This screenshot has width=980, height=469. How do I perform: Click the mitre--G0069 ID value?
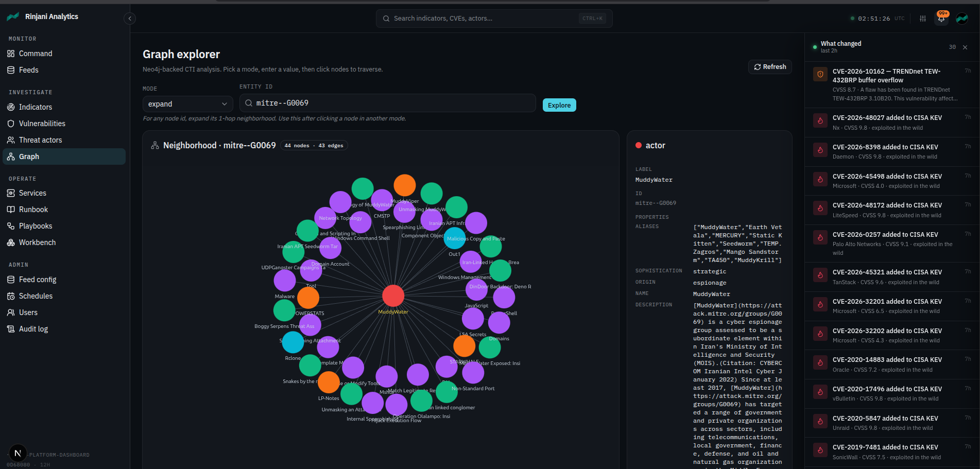[656, 203]
